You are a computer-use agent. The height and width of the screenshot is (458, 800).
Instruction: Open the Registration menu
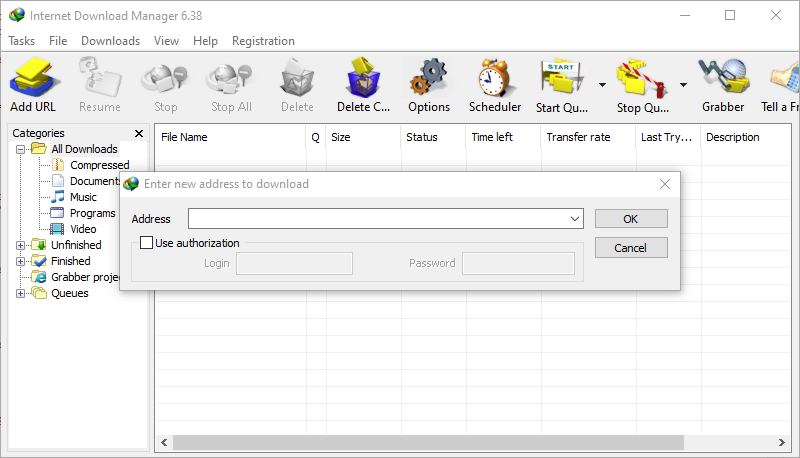[x=263, y=41]
